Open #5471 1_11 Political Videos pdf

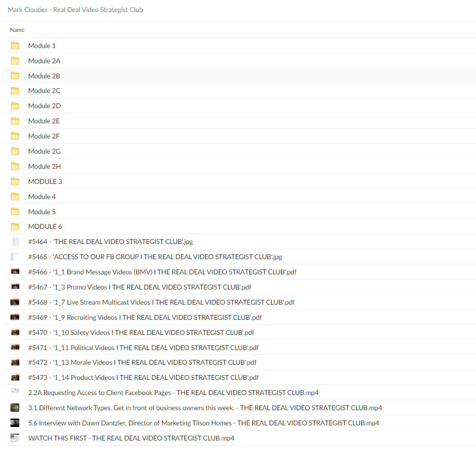(x=143, y=348)
